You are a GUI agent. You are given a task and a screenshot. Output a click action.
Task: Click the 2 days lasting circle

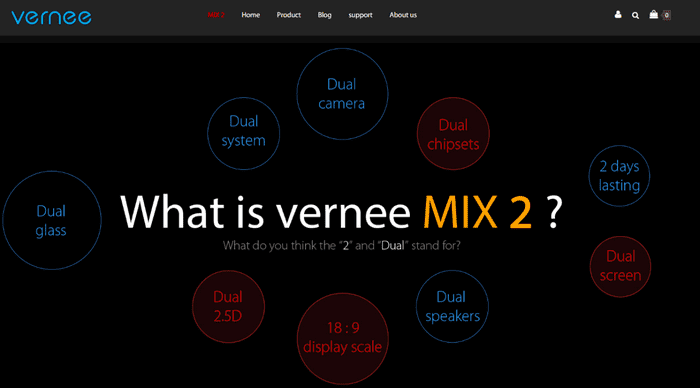[619, 176]
